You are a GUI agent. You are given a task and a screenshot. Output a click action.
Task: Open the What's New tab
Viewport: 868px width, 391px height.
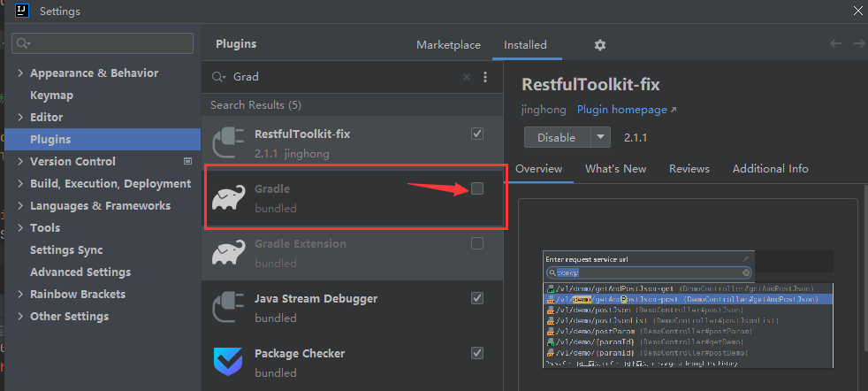tap(615, 169)
